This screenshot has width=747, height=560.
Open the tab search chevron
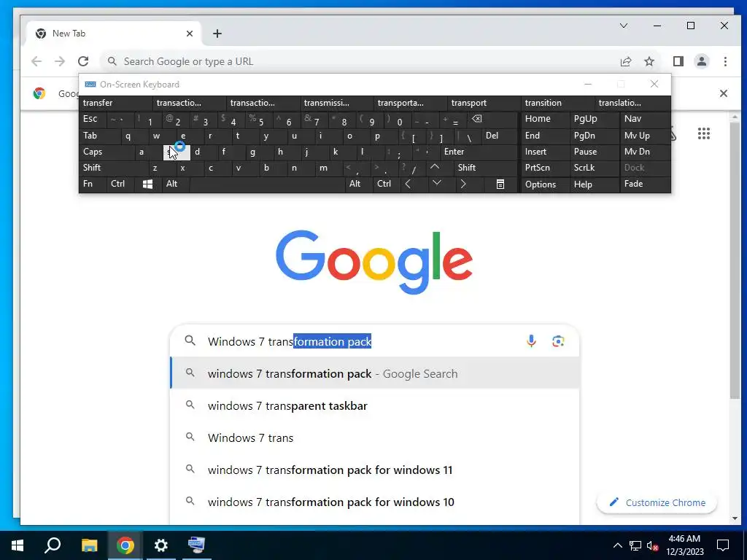(624, 26)
